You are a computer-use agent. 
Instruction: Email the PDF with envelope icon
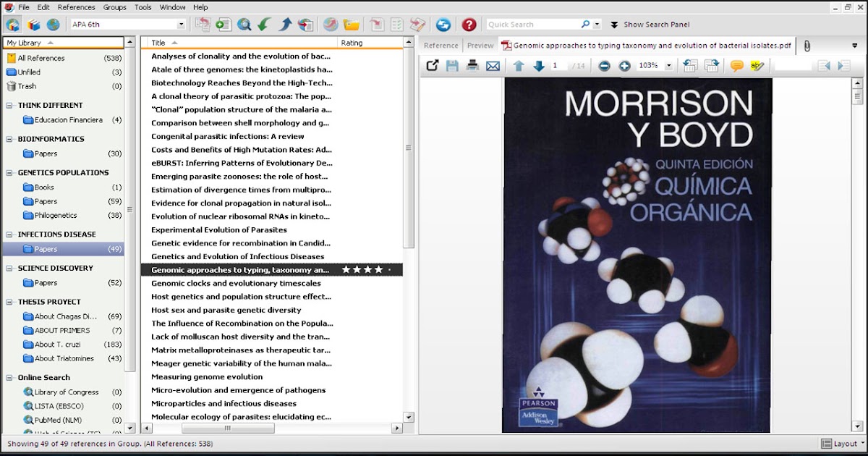click(493, 65)
